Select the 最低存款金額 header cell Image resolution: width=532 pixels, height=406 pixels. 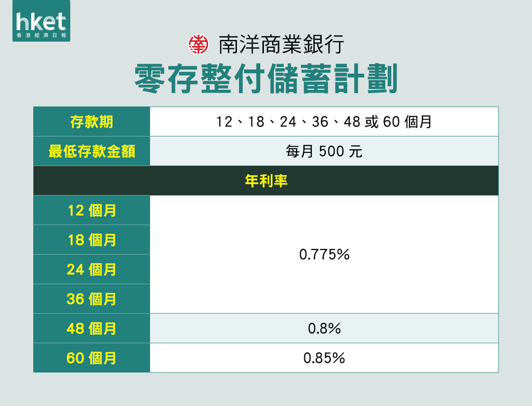click(x=91, y=151)
